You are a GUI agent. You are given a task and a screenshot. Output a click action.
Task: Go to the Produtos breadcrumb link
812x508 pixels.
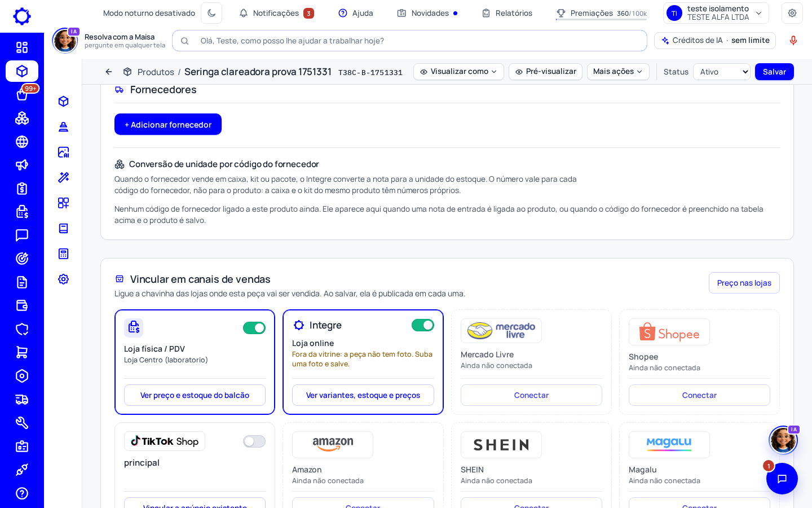pos(156,72)
